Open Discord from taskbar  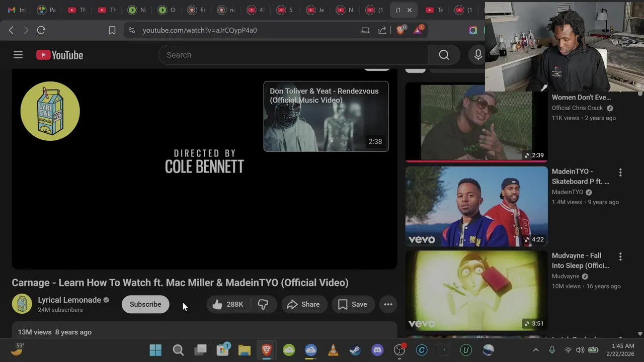click(377, 350)
